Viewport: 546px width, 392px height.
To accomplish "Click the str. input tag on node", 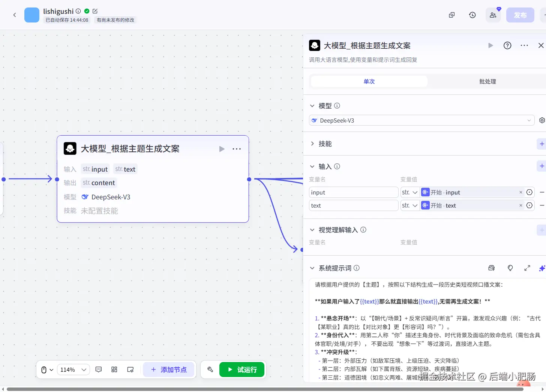I will (x=95, y=169).
